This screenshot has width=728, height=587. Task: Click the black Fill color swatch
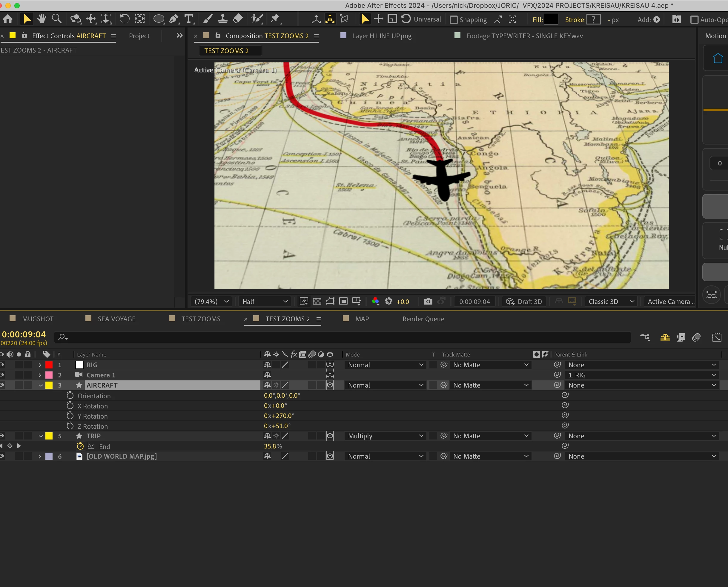click(x=551, y=20)
